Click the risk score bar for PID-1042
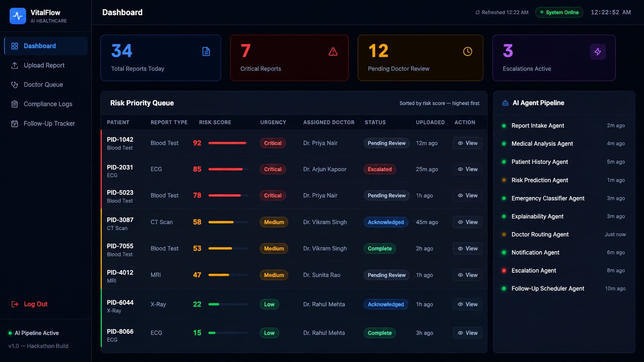Screen dimensions: 644x362 (x=228, y=143)
